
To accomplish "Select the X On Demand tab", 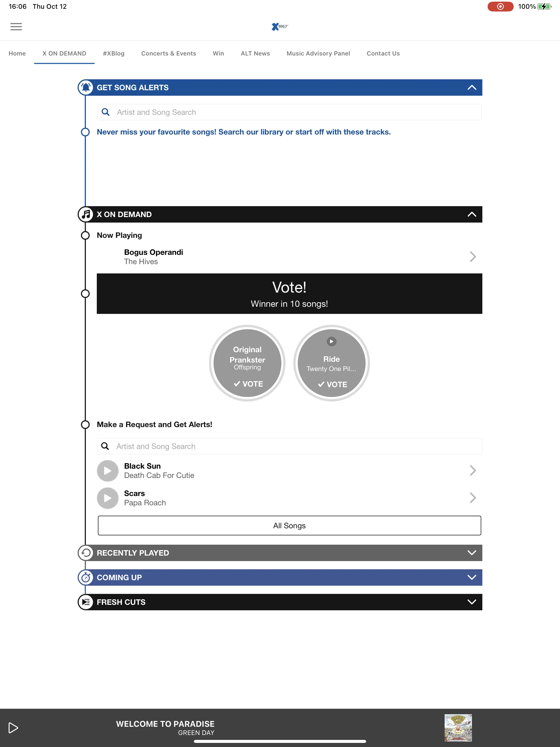I will pos(64,54).
